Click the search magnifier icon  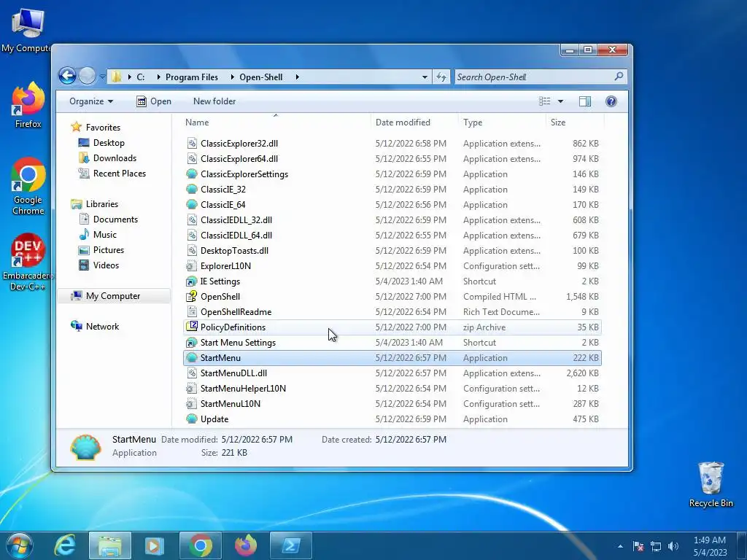619,76
